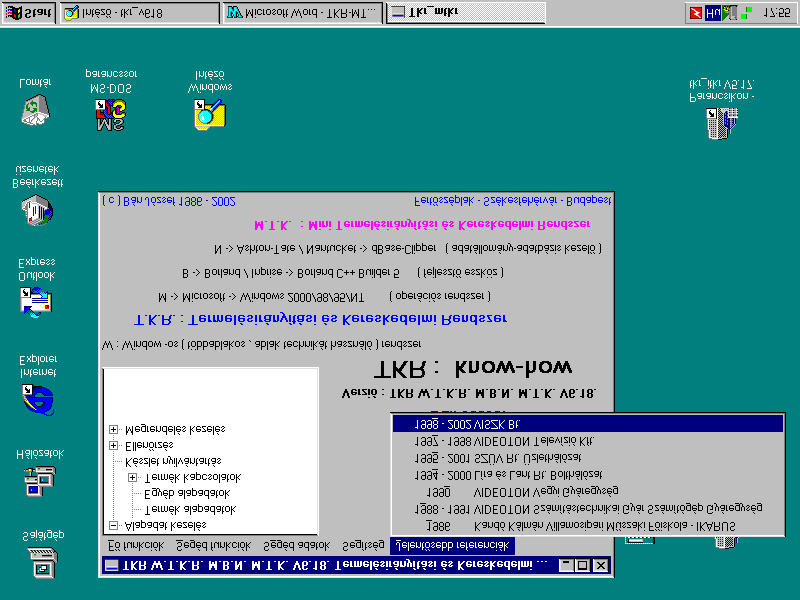Click the "B -> Borland / Inprise" line
Viewport: 800px width, 600px height.
(343, 272)
